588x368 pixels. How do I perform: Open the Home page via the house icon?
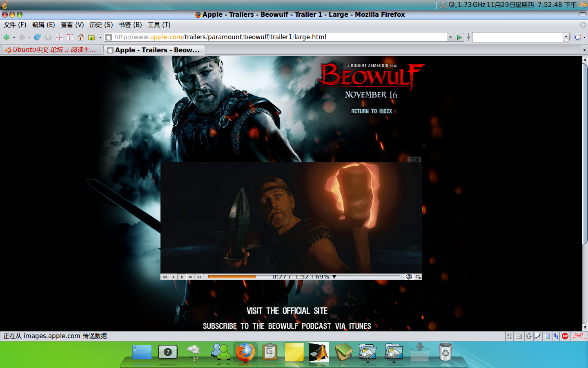pyautogui.click(x=80, y=37)
